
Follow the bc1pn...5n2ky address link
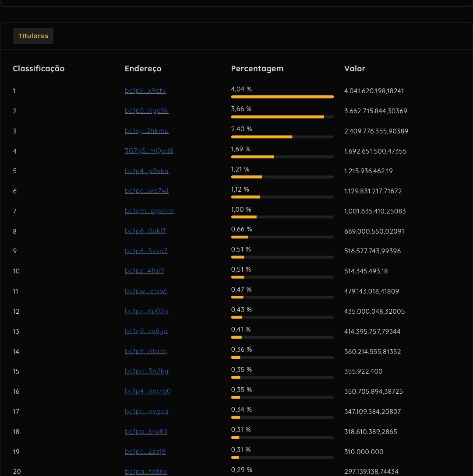click(147, 371)
